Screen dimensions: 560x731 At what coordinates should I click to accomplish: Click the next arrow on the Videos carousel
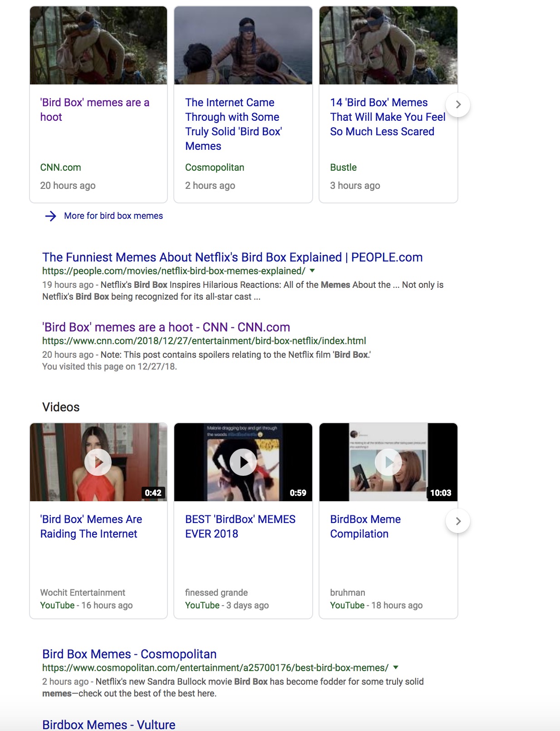tap(458, 521)
